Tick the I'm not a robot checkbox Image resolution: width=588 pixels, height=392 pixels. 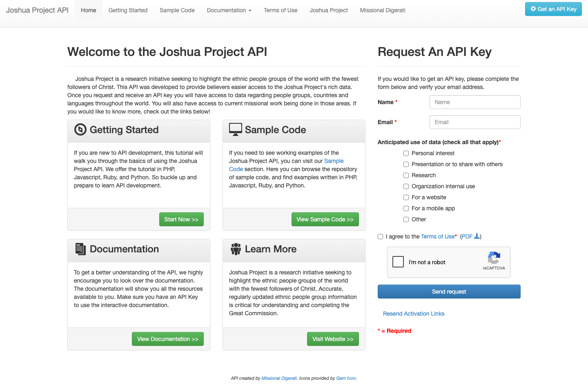click(398, 262)
